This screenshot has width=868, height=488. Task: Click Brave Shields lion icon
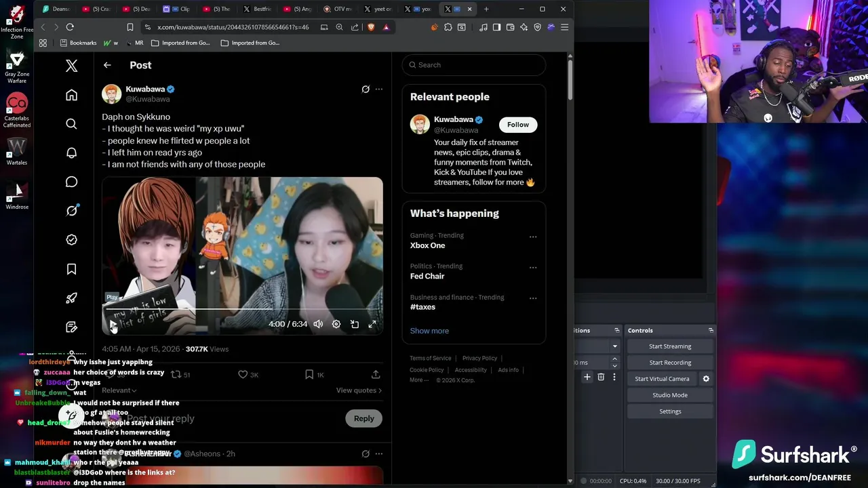[x=371, y=27]
